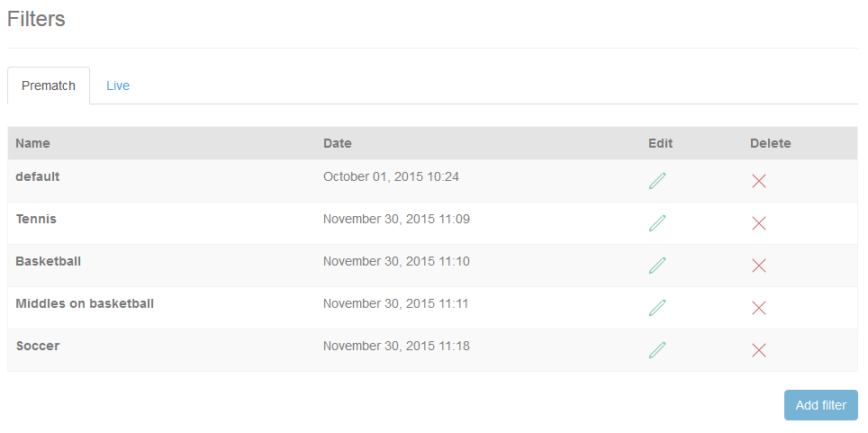Click the Add filter button

point(821,405)
